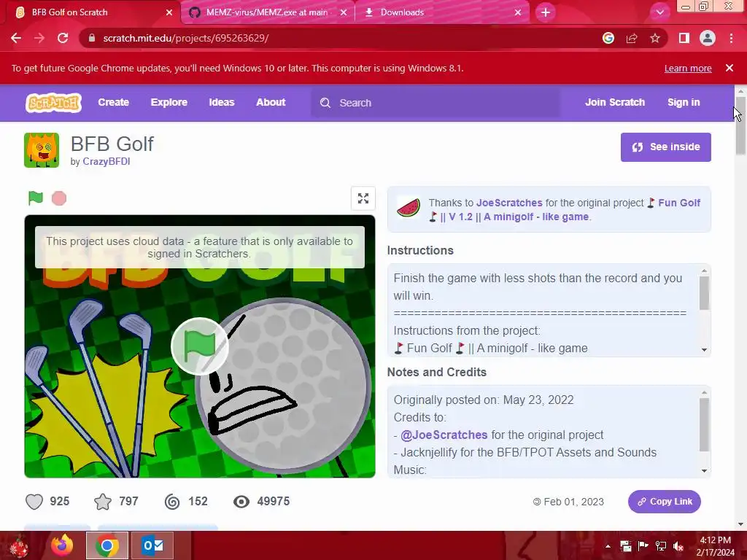Open the JoeScratches link in thanks box
This screenshot has width=747, height=560.
(509, 203)
